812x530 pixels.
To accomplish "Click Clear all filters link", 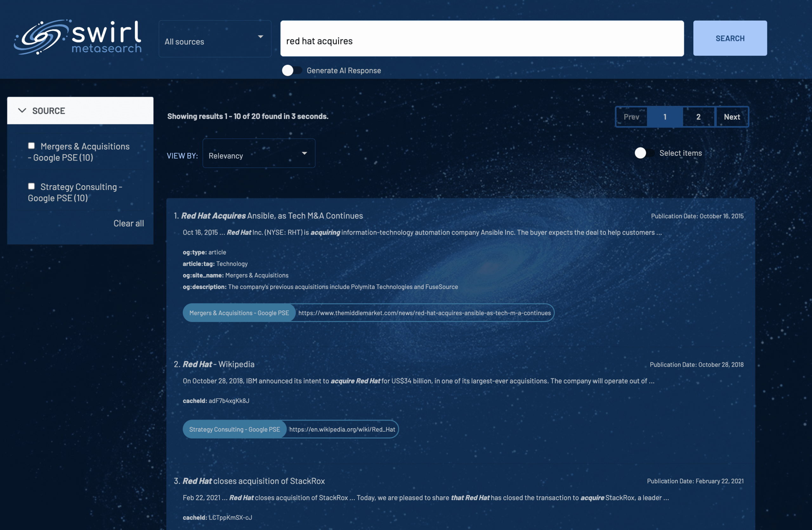I will (x=129, y=223).
